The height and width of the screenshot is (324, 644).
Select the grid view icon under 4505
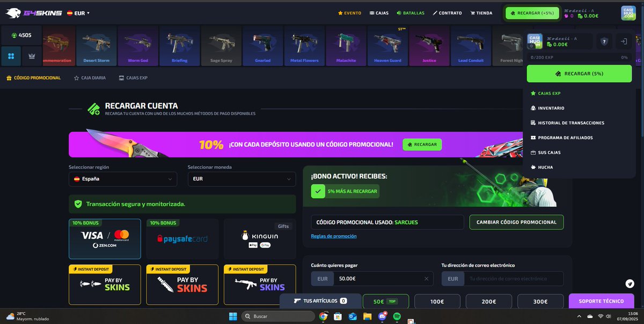[x=11, y=56]
